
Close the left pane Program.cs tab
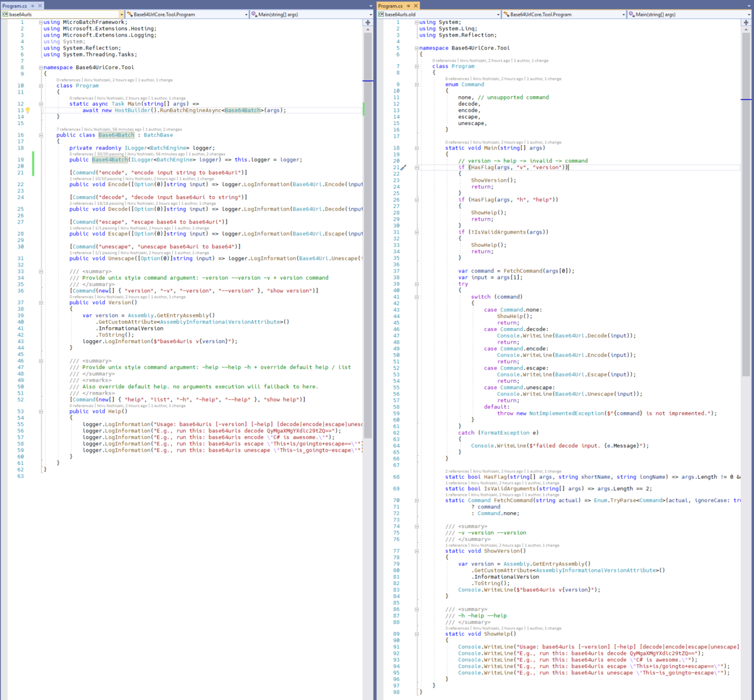click(x=40, y=6)
